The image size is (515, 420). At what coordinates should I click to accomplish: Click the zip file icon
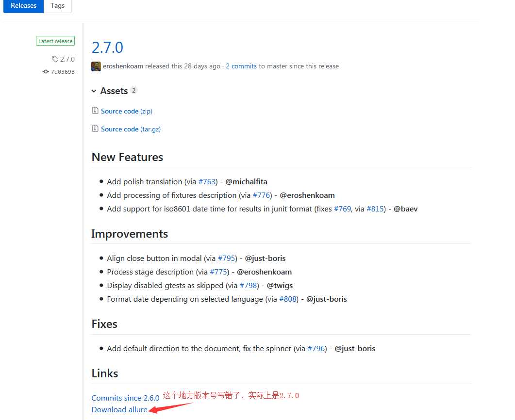coord(95,111)
